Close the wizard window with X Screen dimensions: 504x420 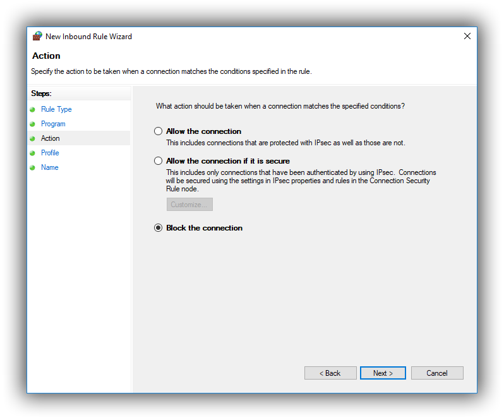pyautogui.click(x=467, y=36)
